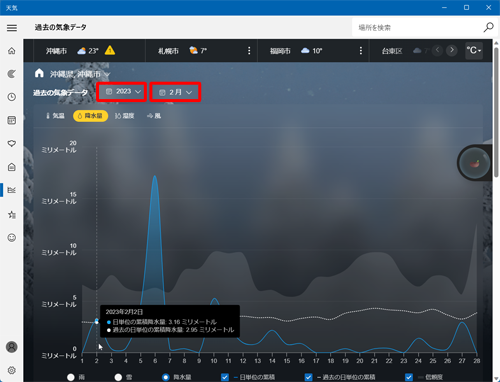Screen dimensions: 500x382
Task: Open the hourly forecast clock icon
Action: [x=12, y=97]
